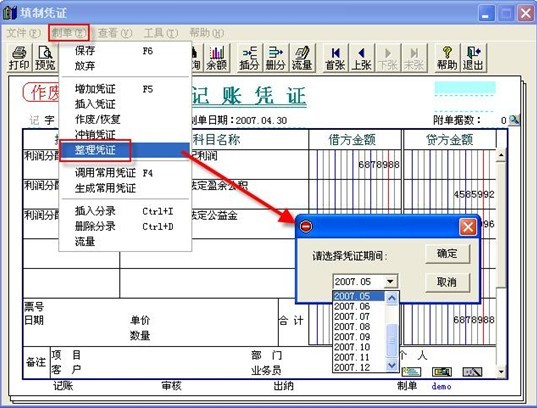Click the 取消 cancel button

point(447,282)
